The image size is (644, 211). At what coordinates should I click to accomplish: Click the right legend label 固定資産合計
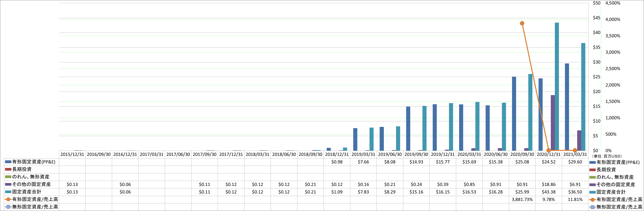tap(611, 192)
